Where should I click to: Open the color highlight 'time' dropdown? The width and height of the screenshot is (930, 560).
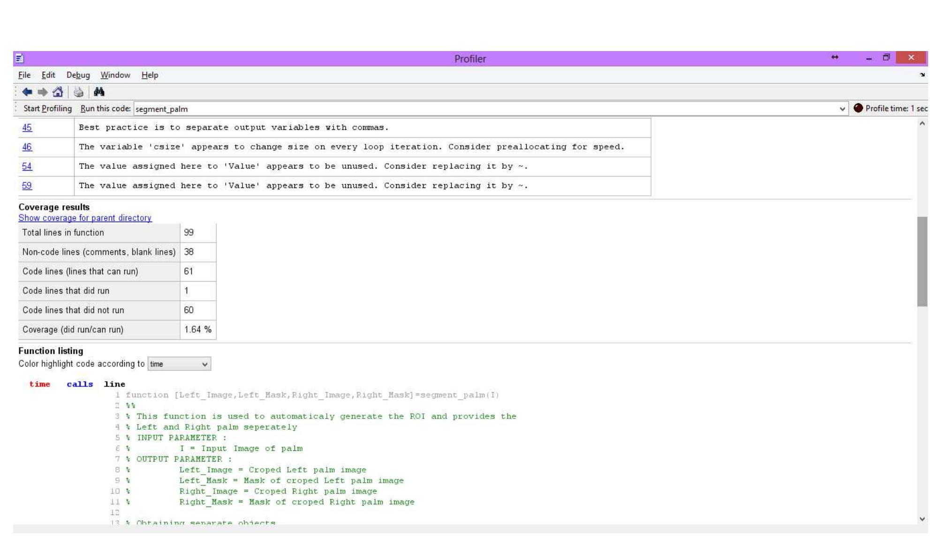[179, 364]
